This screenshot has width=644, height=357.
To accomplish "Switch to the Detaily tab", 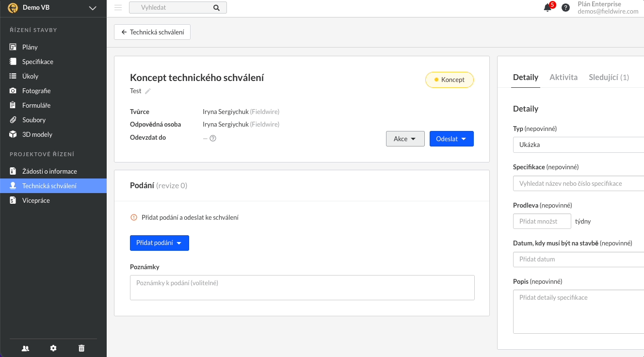I will [x=526, y=77].
